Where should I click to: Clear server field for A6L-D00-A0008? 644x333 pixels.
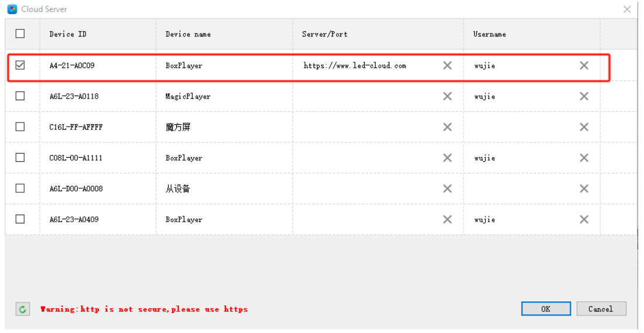[447, 189]
